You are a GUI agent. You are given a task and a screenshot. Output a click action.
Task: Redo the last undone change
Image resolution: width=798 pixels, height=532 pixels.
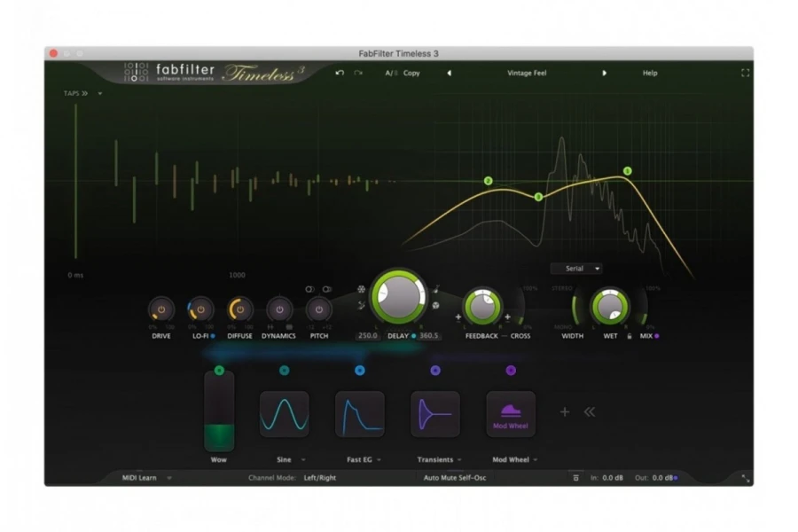tap(358, 73)
